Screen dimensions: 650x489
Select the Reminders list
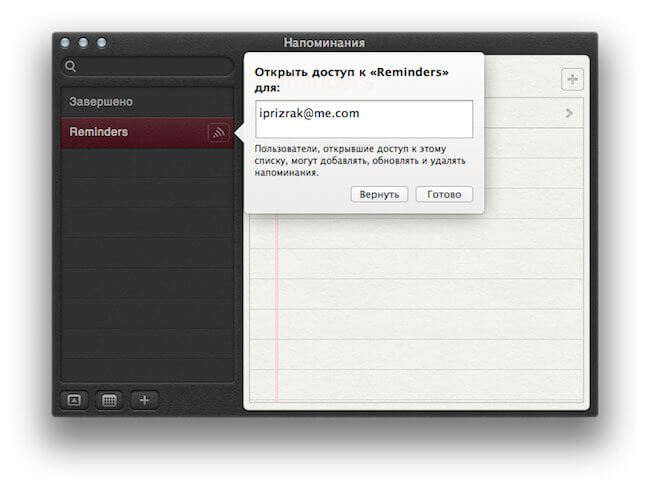[147, 133]
